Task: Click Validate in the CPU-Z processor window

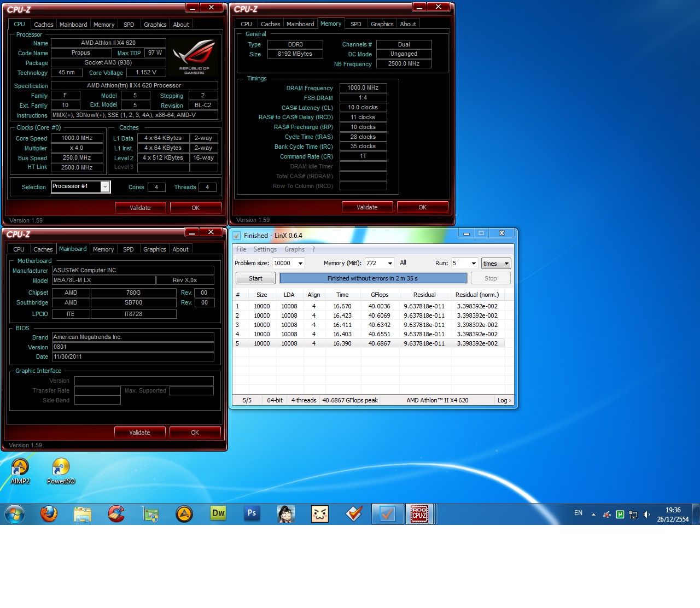Action: pos(140,208)
